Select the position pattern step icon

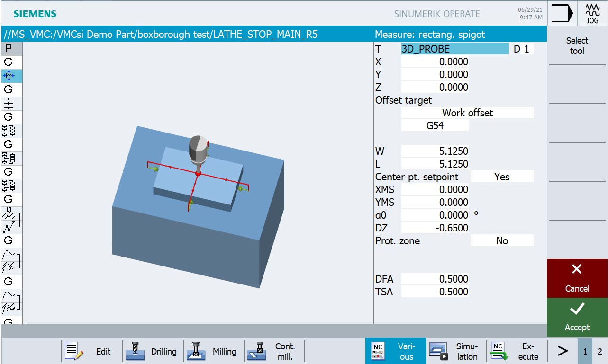coord(9,227)
